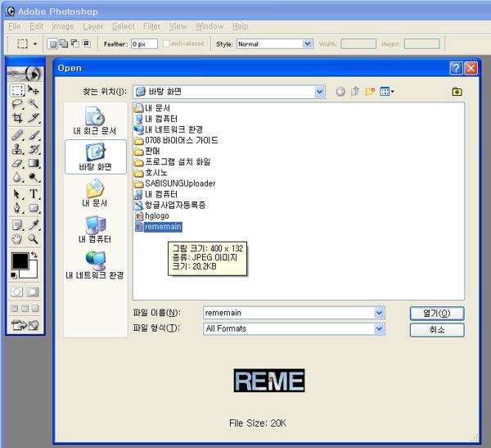The image size is (491, 448).
Task: Pick the black foreground color swatch
Action: (x=20, y=260)
